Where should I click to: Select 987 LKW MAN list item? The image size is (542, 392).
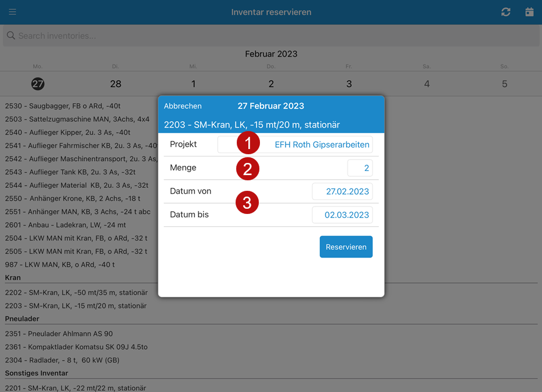60,265
